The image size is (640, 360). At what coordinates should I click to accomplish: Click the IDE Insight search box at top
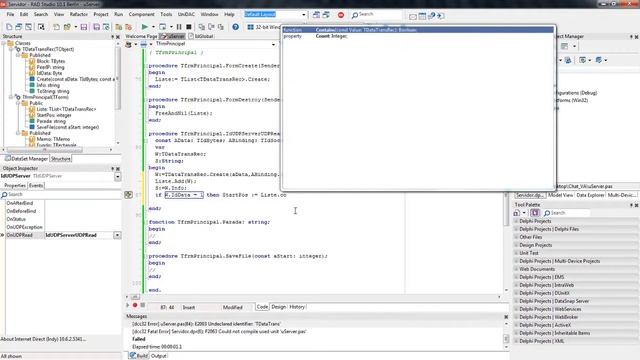(376, 15)
